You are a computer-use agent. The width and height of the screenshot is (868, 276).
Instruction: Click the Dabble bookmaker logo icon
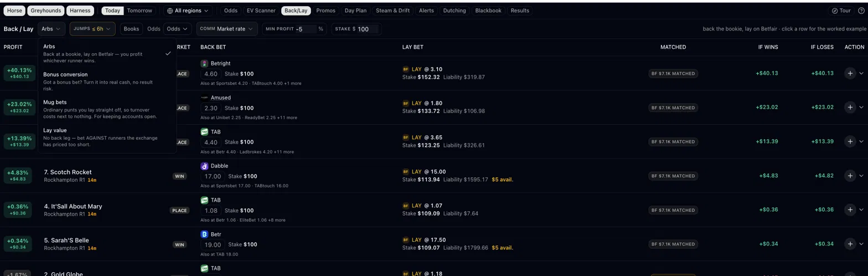[204, 166]
